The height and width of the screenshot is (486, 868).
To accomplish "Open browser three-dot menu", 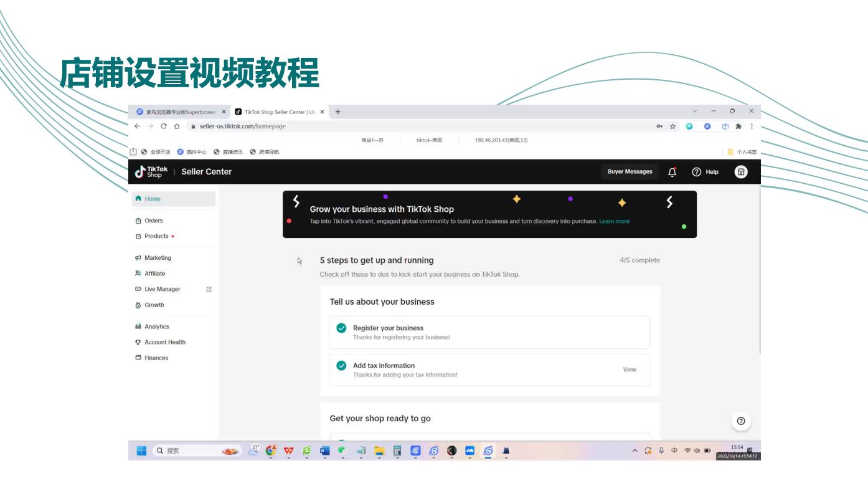I will [752, 126].
